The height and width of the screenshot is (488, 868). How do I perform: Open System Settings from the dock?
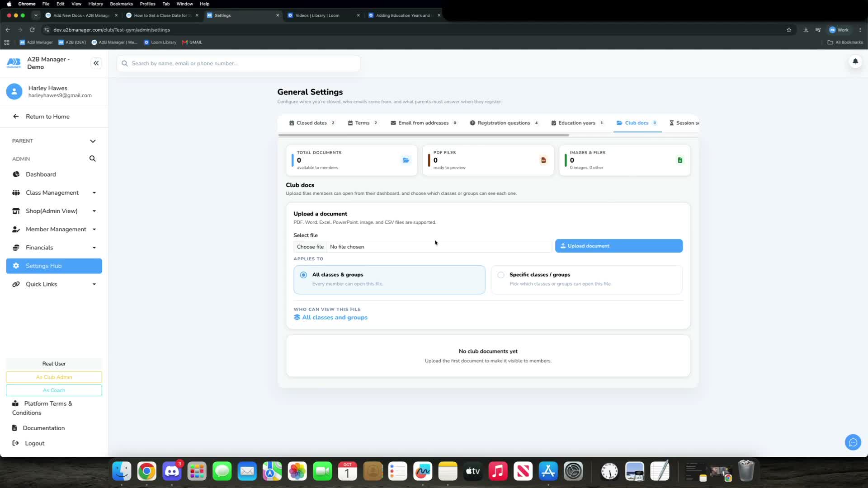[573, 471]
